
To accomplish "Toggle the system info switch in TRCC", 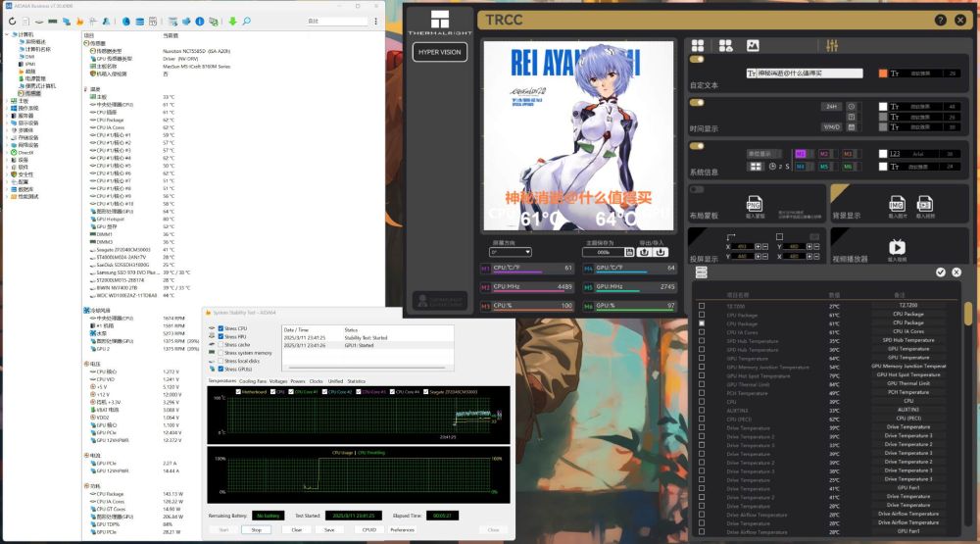I will pos(697,146).
